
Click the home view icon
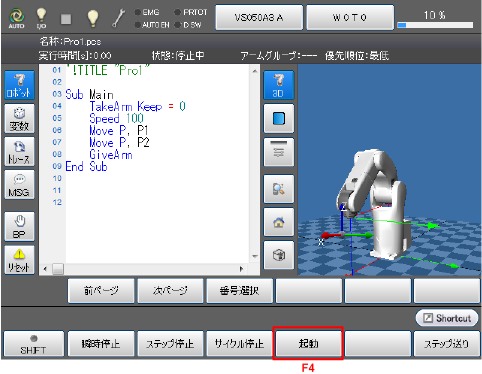(x=279, y=222)
